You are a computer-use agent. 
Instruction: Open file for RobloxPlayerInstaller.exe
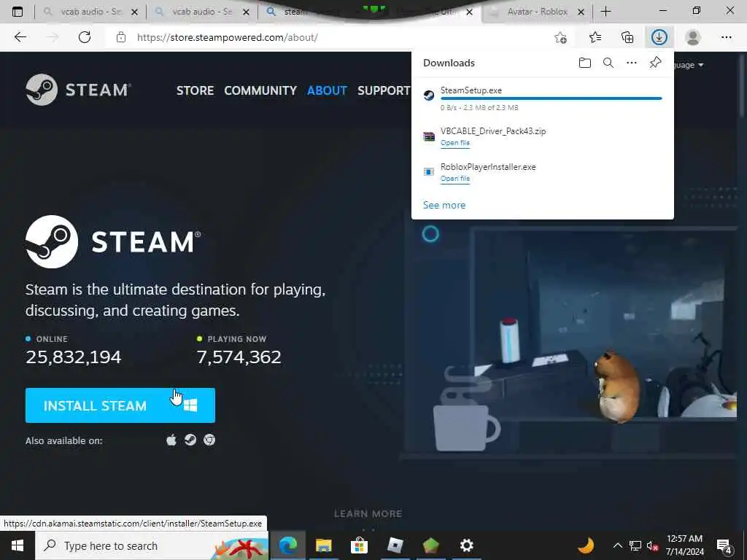[455, 179]
